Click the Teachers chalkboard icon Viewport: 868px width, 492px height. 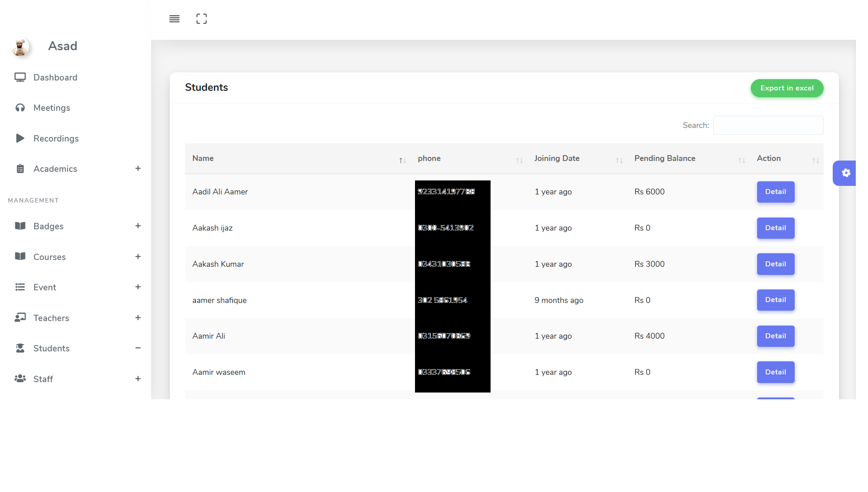pos(20,318)
